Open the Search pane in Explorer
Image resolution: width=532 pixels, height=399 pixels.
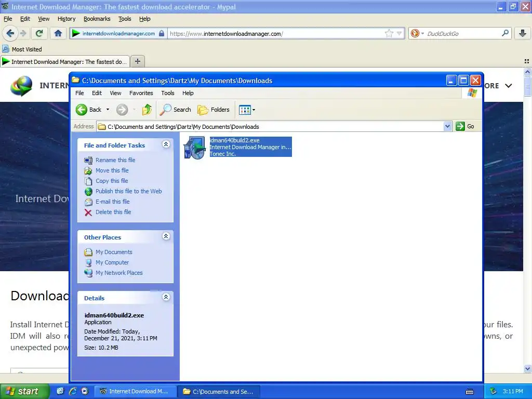click(175, 110)
